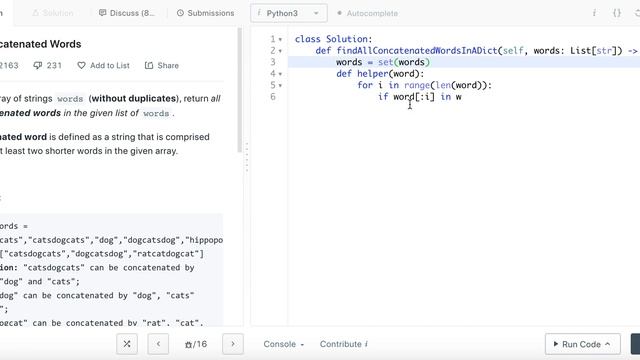Image resolution: width=640 pixels, height=360 pixels.
Task: Click the 'class Solution:' line
Action: click(x=333, y=39)
